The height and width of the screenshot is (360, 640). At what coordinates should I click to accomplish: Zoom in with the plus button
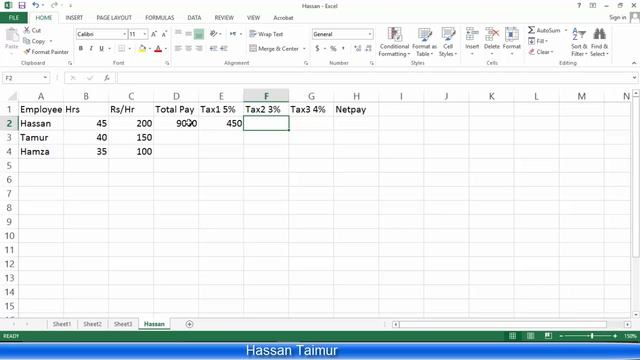[615, 336]
